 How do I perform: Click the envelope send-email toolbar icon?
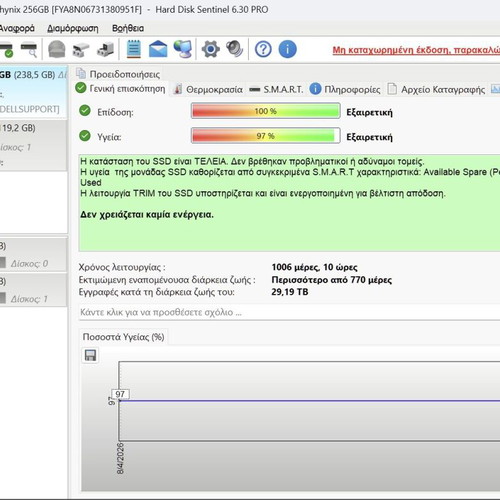158,49
